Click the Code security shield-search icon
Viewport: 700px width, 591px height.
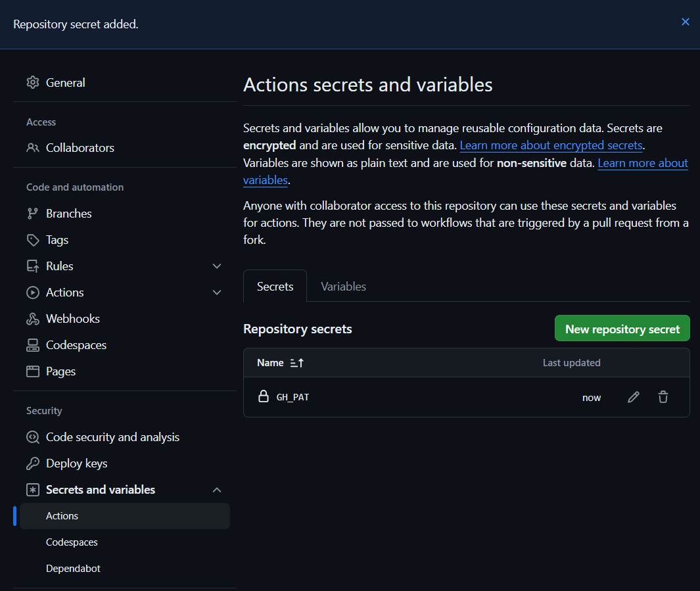point(33,437)
